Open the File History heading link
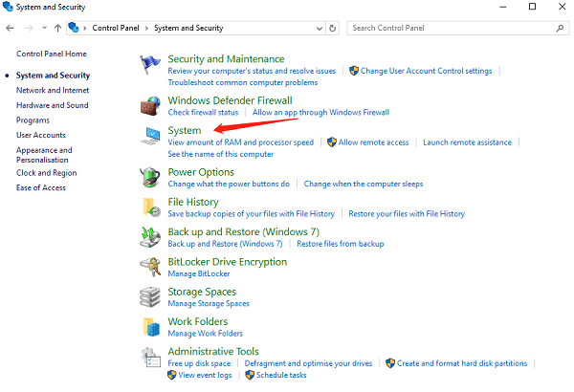574x392 pixels. 193,202
